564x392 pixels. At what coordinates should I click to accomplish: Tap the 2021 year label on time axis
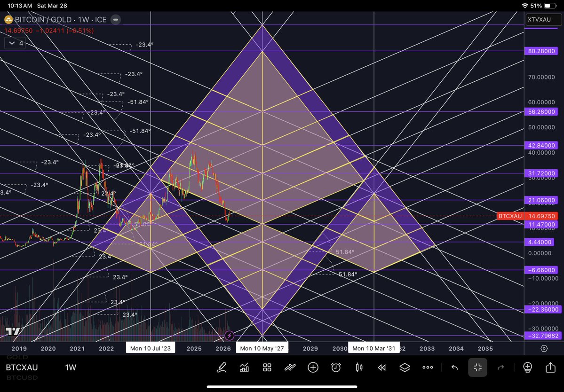77,349
